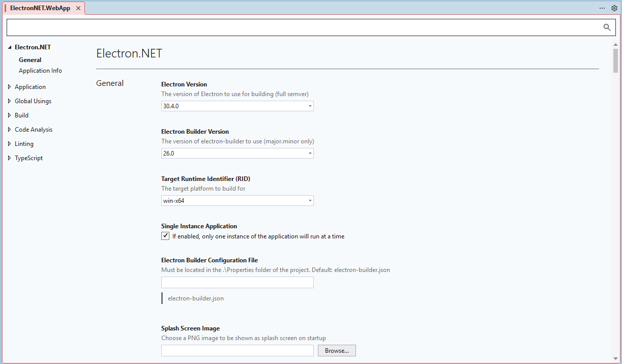Browse for a Splash Screen image

point(337,350)
